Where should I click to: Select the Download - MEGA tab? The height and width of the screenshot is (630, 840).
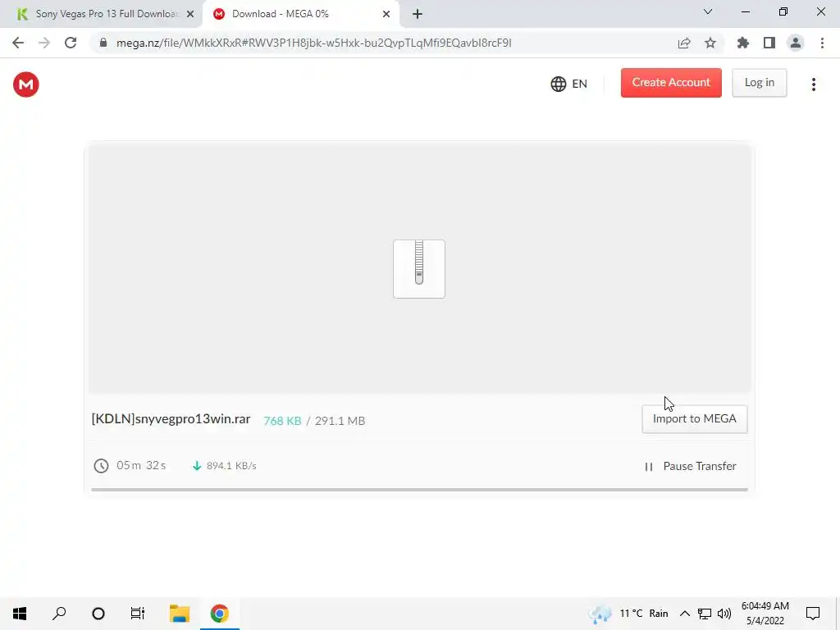pyautogui.click(x=300, y=14)
